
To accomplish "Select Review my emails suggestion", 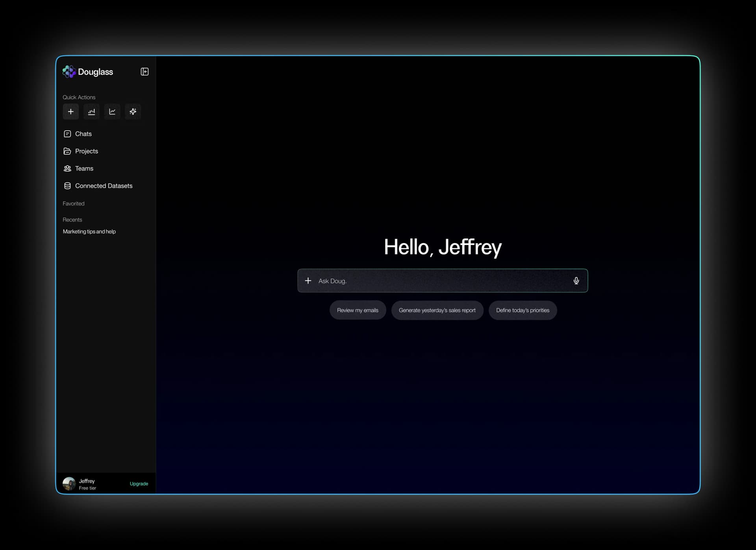I will click(358, 310).
